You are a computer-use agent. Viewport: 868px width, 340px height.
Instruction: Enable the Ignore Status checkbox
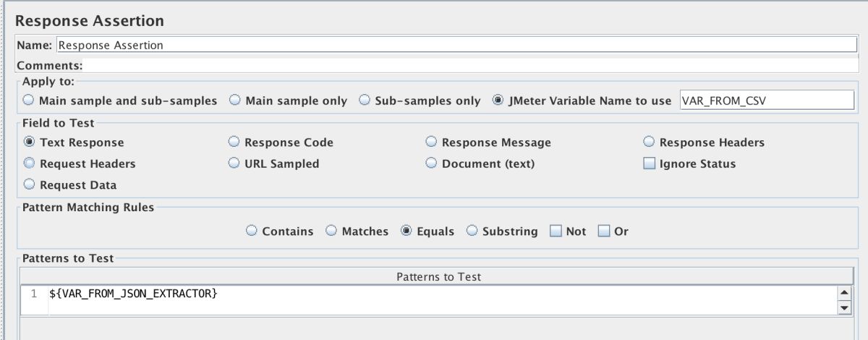(650, 163)
